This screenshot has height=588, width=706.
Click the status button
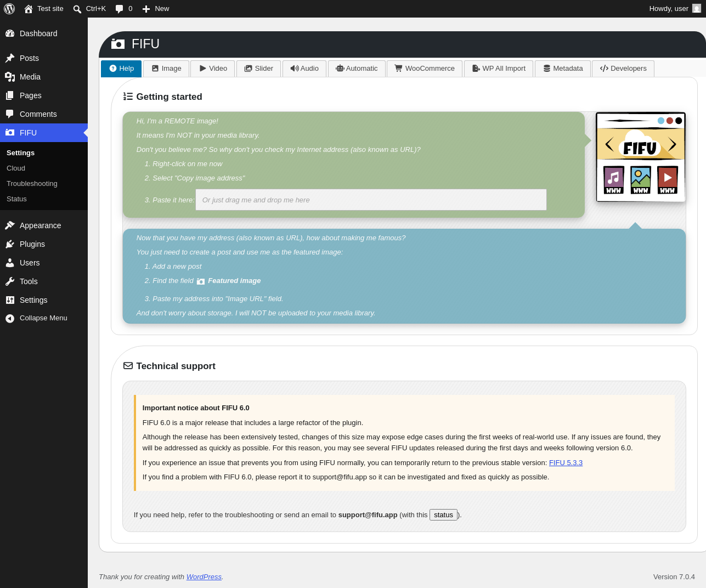click(x=443, y=515)
